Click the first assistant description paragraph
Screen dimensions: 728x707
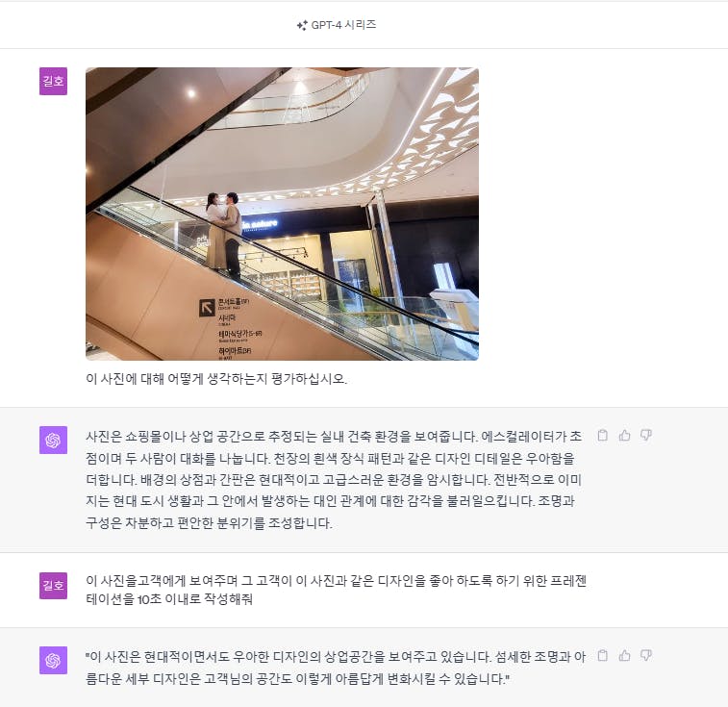pyautogui.click(x=334, y=480)
